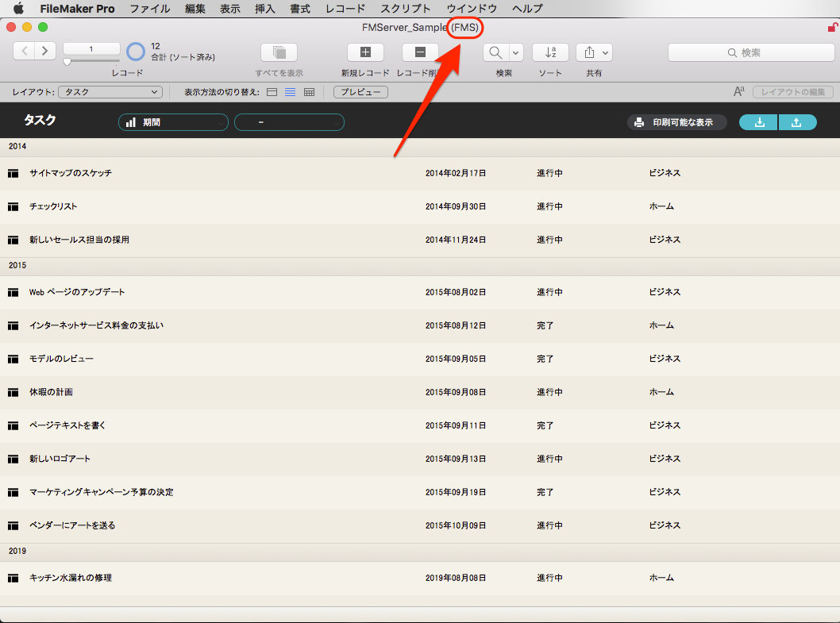The height and width of the screenshot is (623, 840).
Task: Click the プレビュー button
Action: point(360,92)
